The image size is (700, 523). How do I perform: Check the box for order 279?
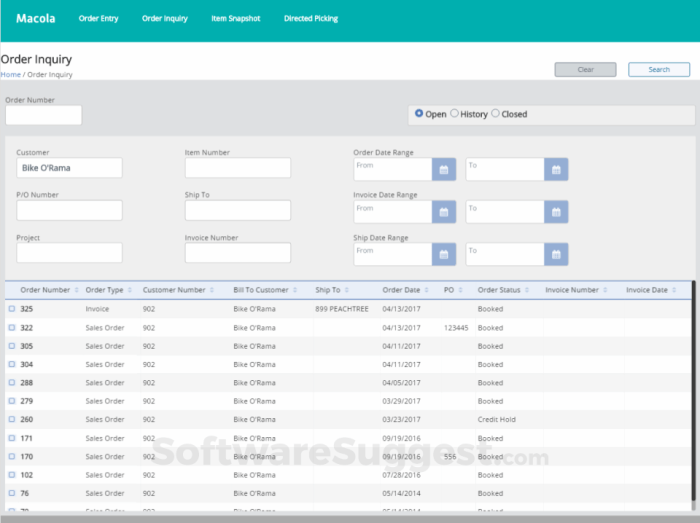[x=12, y=401]
